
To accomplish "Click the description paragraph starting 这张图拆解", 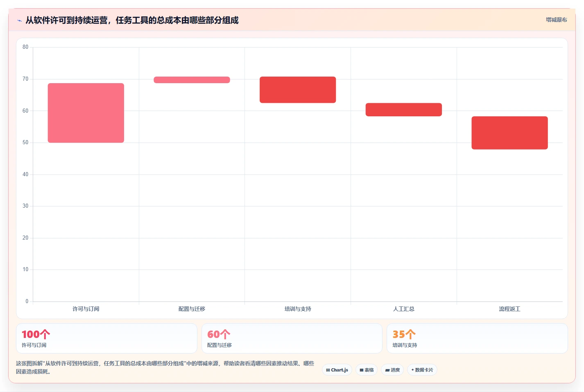I will (165, 367).
